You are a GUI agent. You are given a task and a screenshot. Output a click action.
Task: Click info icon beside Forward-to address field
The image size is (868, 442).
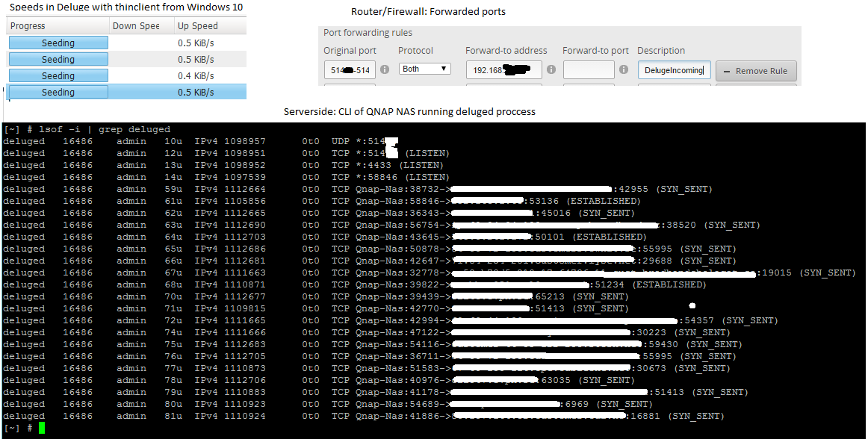551,69
